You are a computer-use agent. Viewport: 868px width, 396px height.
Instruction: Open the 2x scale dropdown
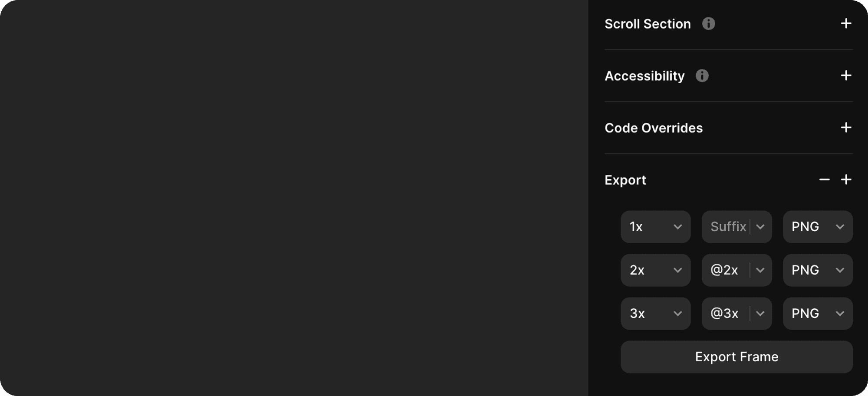655,270
